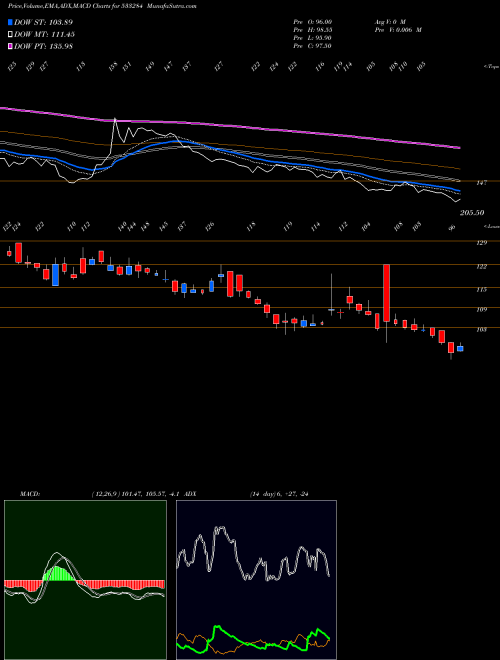This screenshot has height=660, width=500.
Task: Click the ADX (14 day) values text
Action: tap(279, 494)
